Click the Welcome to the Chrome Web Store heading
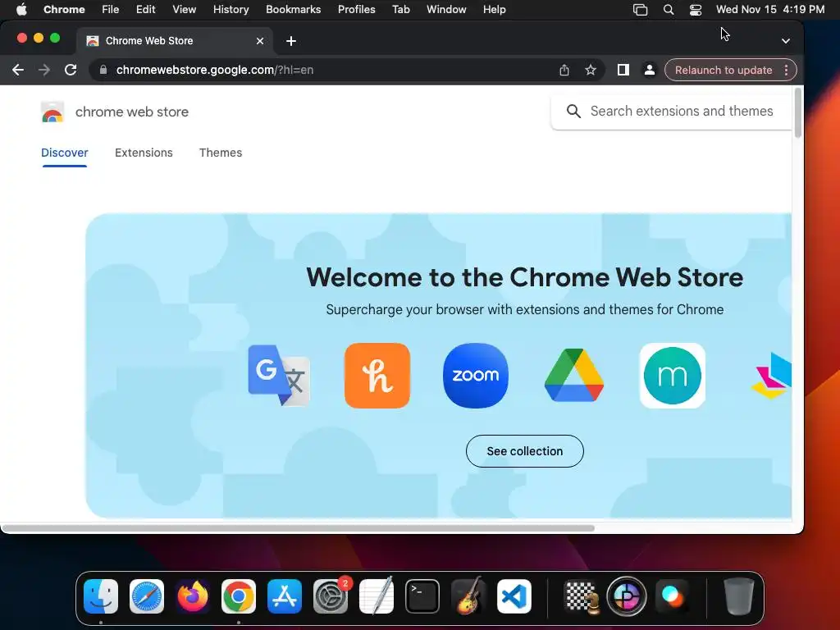The height and width of the screenshot is (630, 840). click(x=524, y=277)
